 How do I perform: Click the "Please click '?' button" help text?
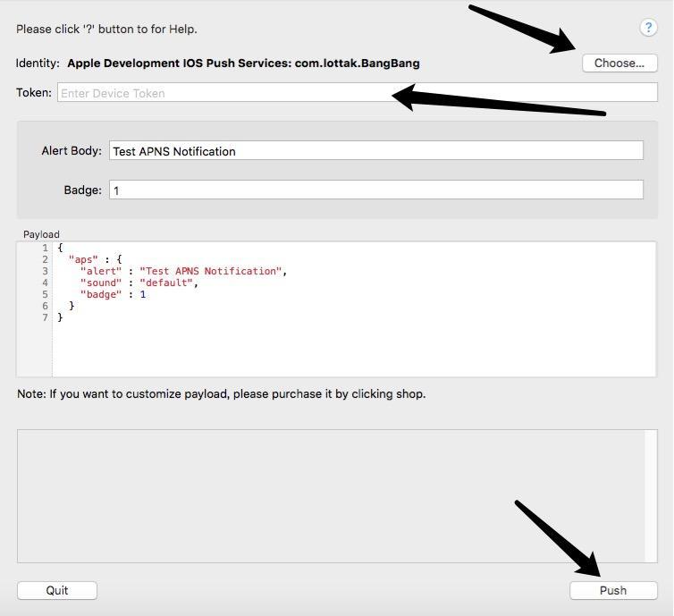point(106,29)
